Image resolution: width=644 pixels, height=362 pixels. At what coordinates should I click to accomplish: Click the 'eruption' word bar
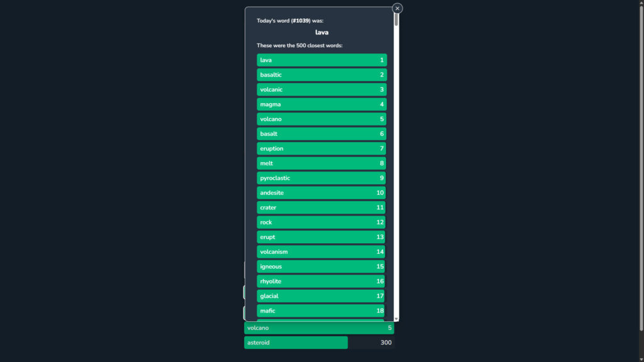point(321,149)
